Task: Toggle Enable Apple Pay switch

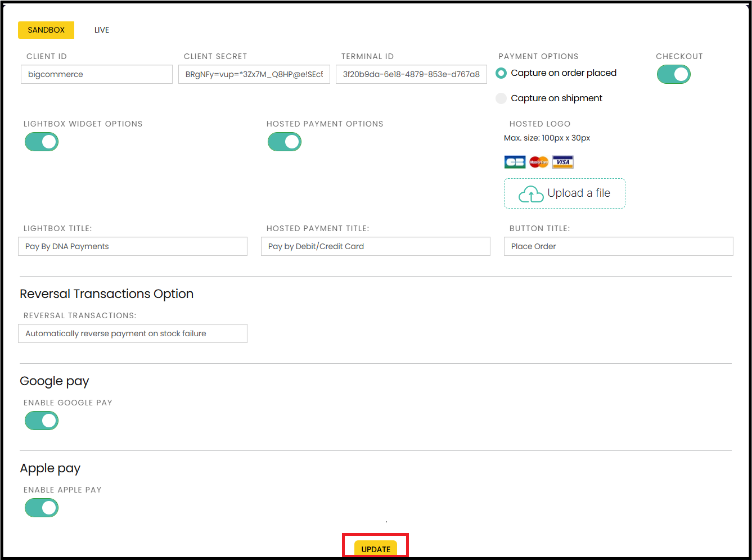Action: (42, 508)
